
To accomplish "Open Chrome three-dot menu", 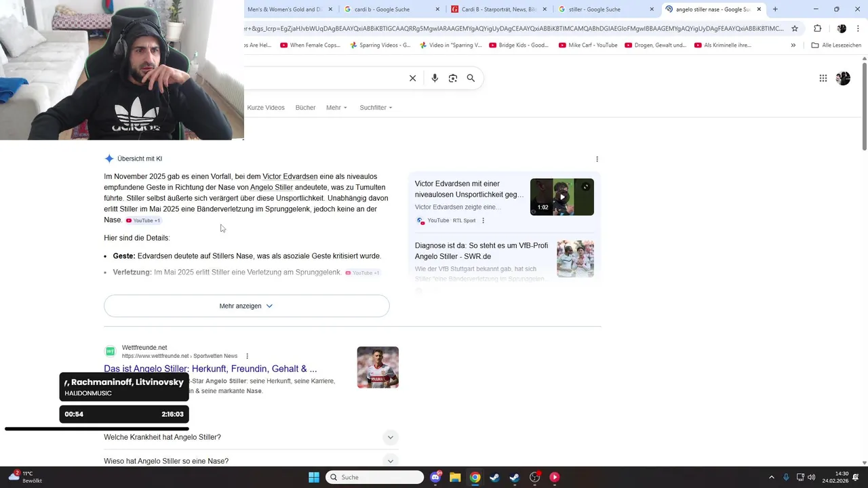I will click(858, 28).
